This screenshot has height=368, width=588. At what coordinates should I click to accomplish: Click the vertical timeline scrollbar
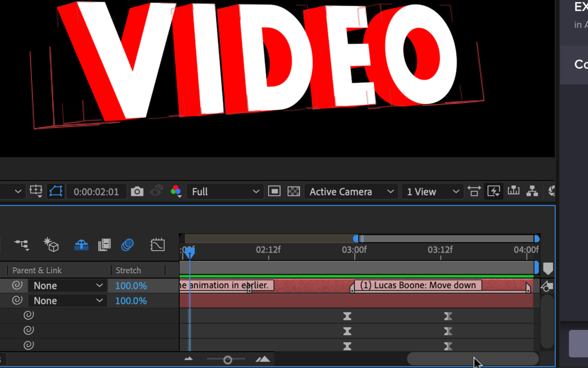click(547, 322)
